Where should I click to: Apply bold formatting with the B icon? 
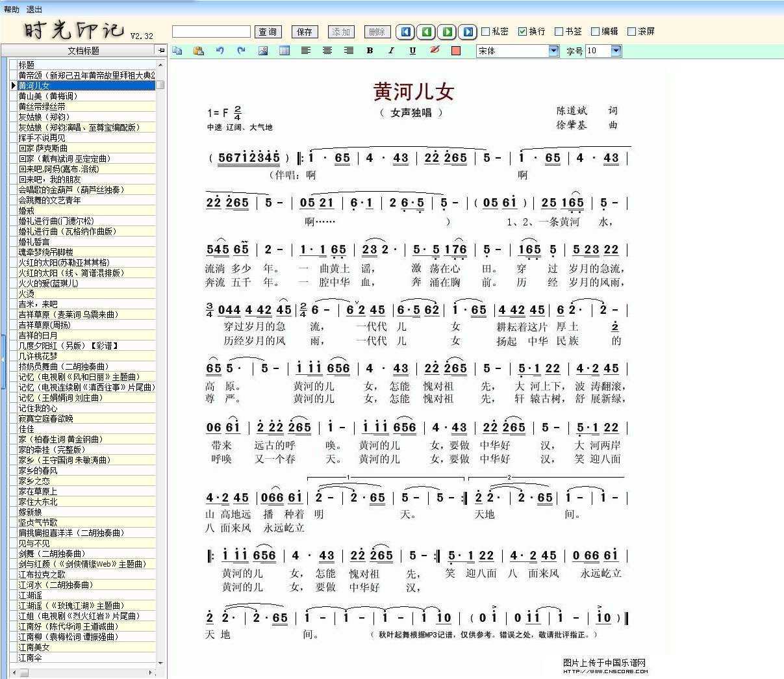tap(370, 51)
